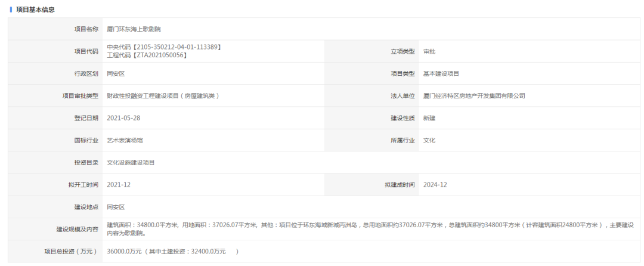The image size is (644, 266).
Task: Select the 行政区划 label
Action: coord(86,74)
